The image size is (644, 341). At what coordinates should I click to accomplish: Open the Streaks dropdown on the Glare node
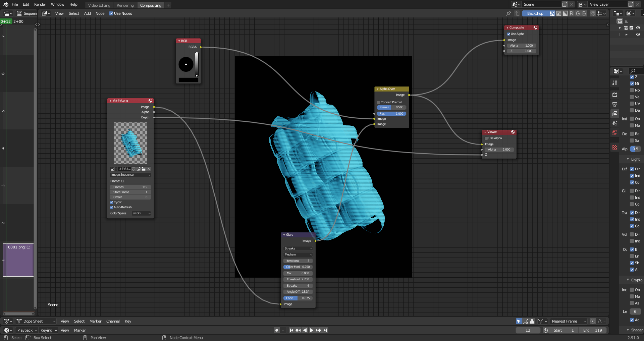coord(298,248)
